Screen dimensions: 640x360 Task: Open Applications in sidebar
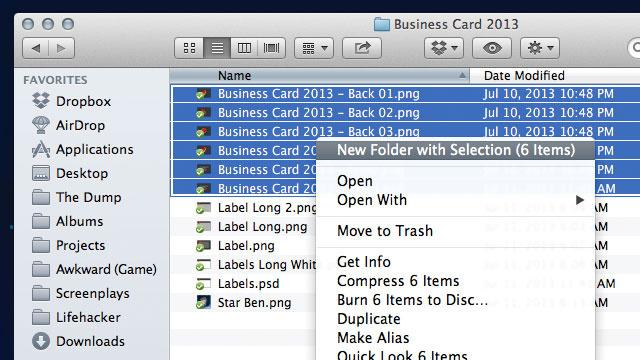pyautogui.click(x=82, y=149)
